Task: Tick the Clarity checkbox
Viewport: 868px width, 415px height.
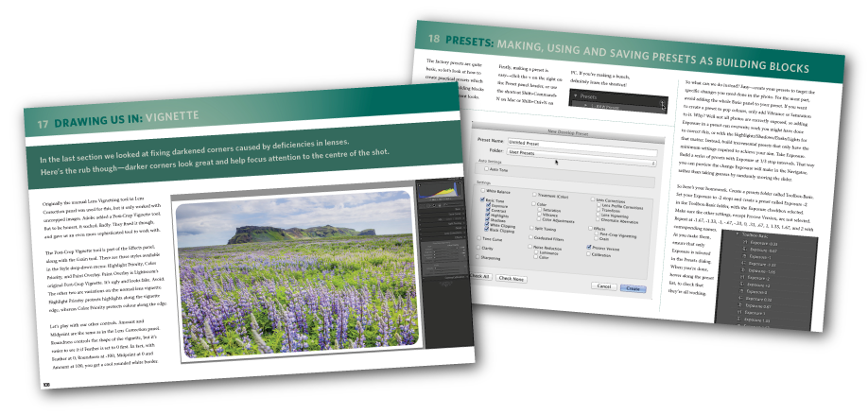Action: click(x=477, y=248)
